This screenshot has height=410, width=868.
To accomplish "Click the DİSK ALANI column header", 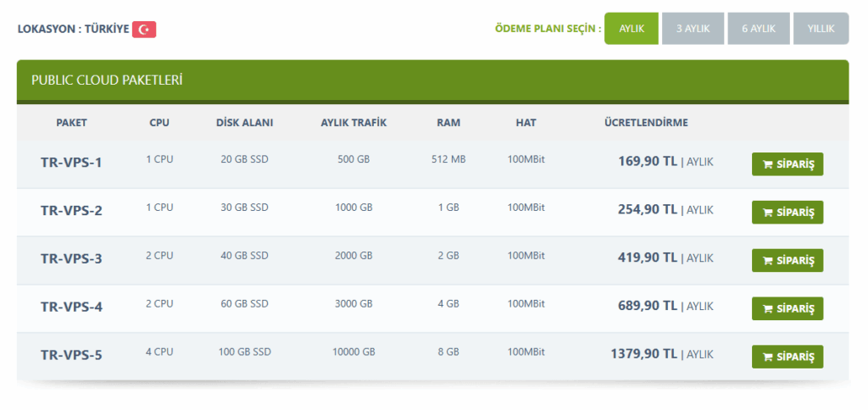I will (244, 123).
